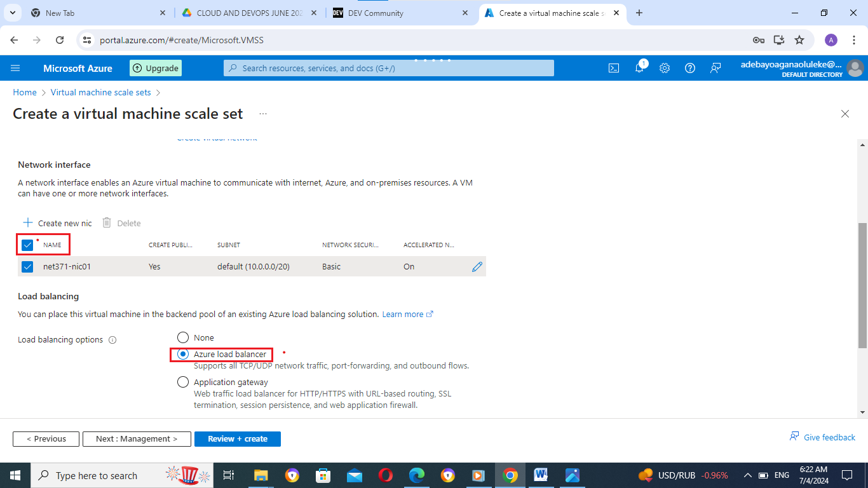Open the Photos app on taskbar

pos(573,475)
